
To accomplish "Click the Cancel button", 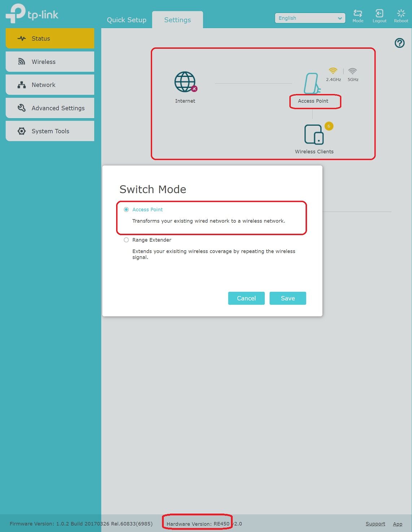I will coord(246,298).
